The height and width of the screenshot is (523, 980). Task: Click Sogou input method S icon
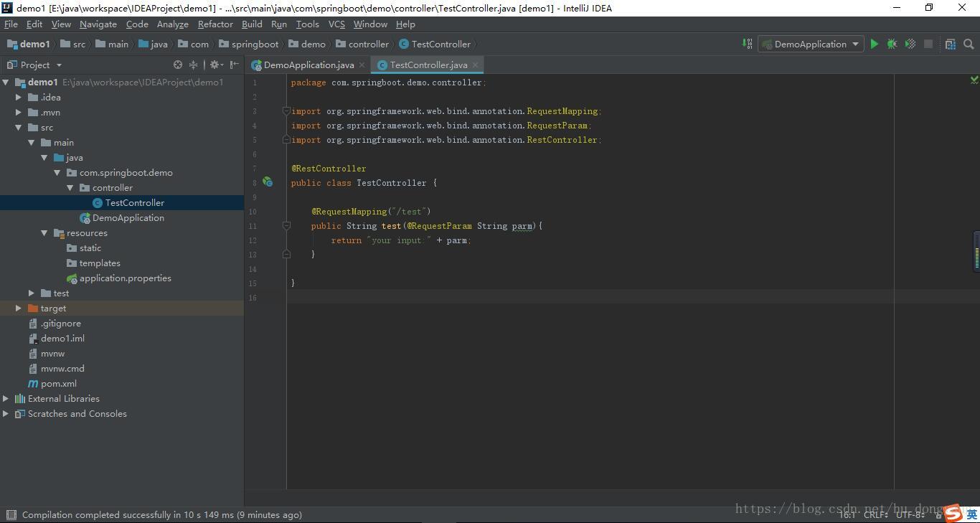click(953, 513)
